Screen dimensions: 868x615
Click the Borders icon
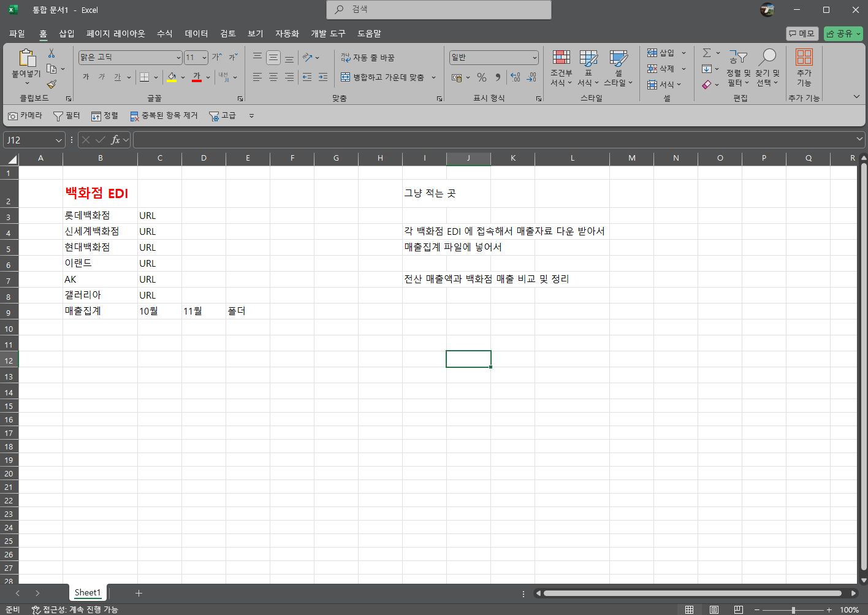click(144, 77)
